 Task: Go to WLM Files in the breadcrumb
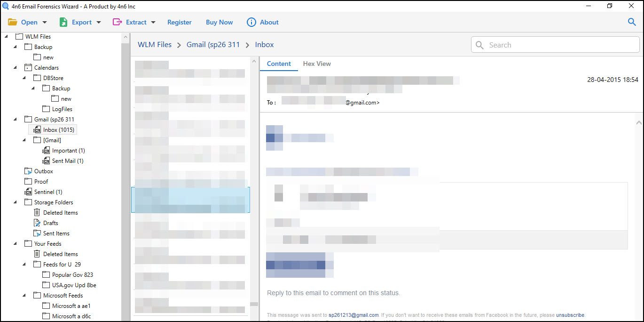[155, 45]
